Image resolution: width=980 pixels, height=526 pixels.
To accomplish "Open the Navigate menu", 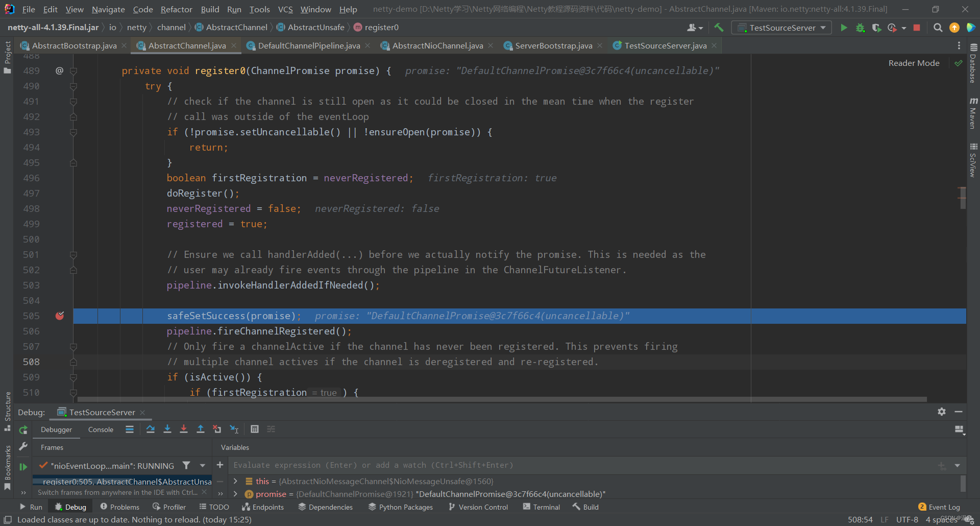I will [x=108, y=9].
